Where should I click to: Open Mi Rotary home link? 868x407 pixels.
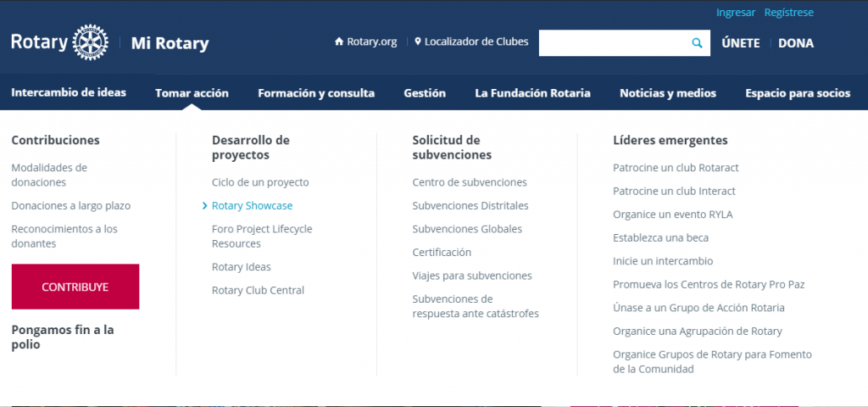pyautogui.click(x=170, y=43)
